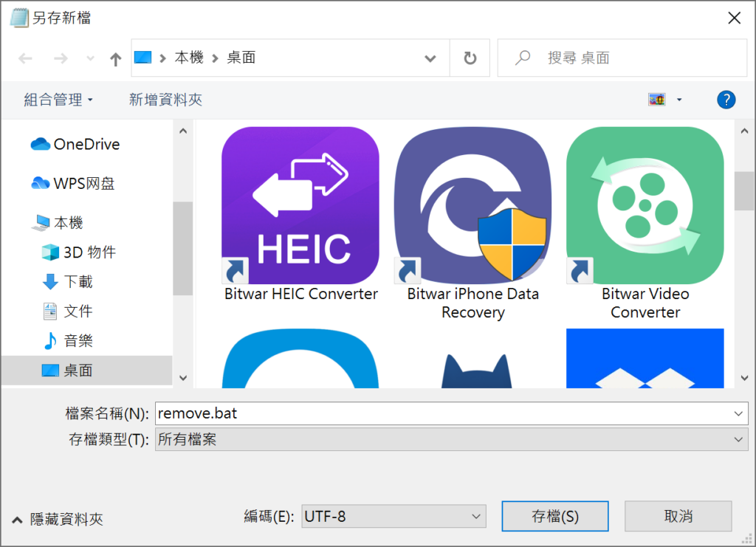
Task: Expand the breadcrumb chevron after 本機
Action: pos(215,58)
